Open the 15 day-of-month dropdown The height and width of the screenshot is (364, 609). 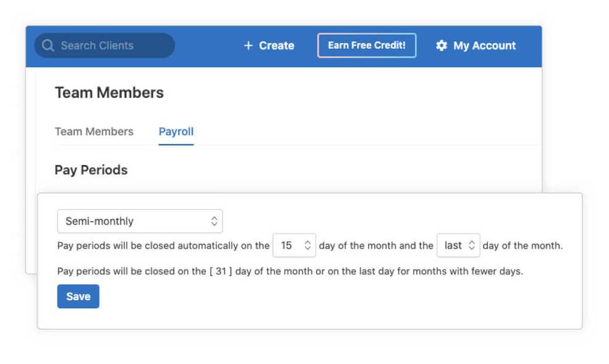coord(294,245)
